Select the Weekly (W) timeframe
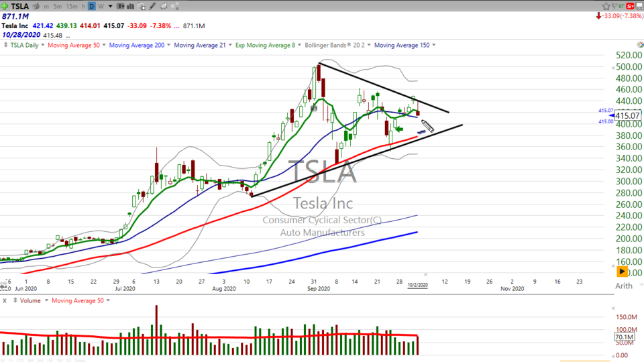The width and height of the screenshot is (644, 362). tap(101, 6)
